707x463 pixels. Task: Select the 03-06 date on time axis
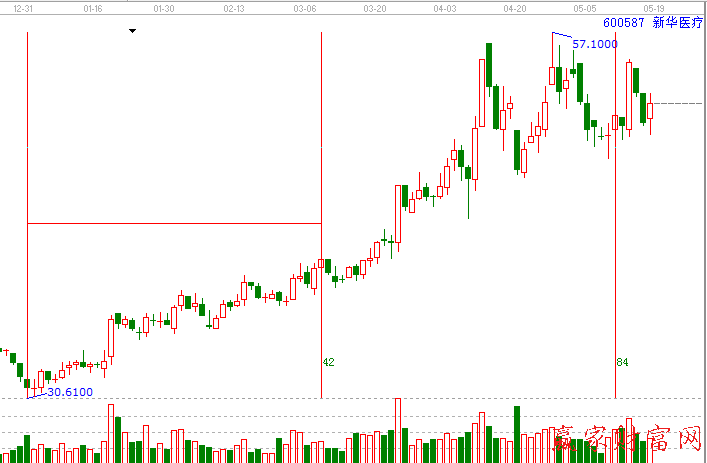pyautogui.click(x=306, y=8)
